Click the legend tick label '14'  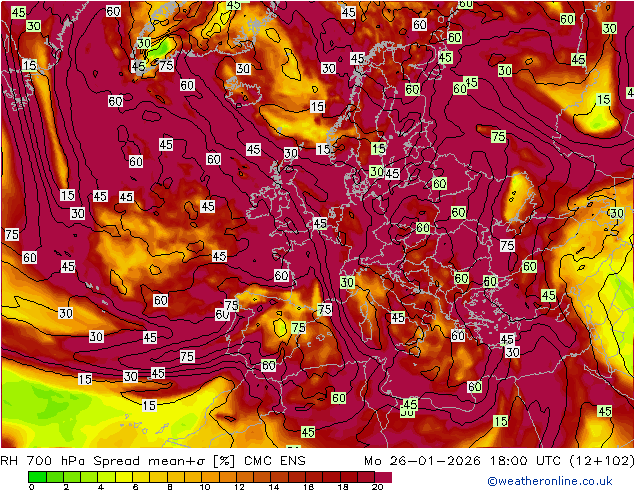(274, 487)
